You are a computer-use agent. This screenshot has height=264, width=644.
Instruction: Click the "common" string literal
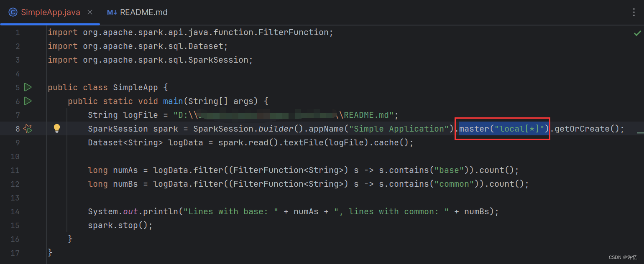coord(454,184)
